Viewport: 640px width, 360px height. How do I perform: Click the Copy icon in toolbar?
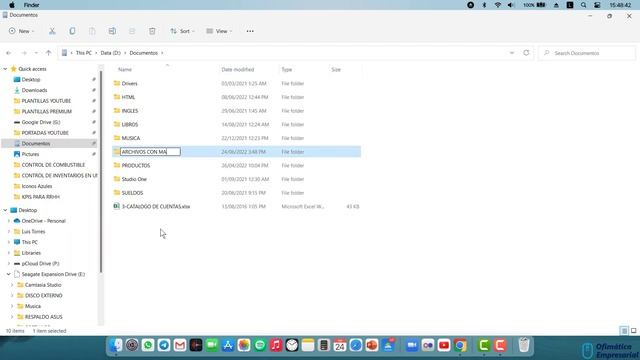click(72, 31)
